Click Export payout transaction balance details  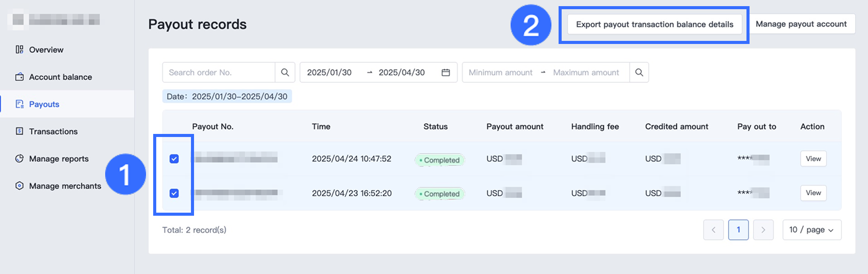pyautogui.click(x=655, y=25)
